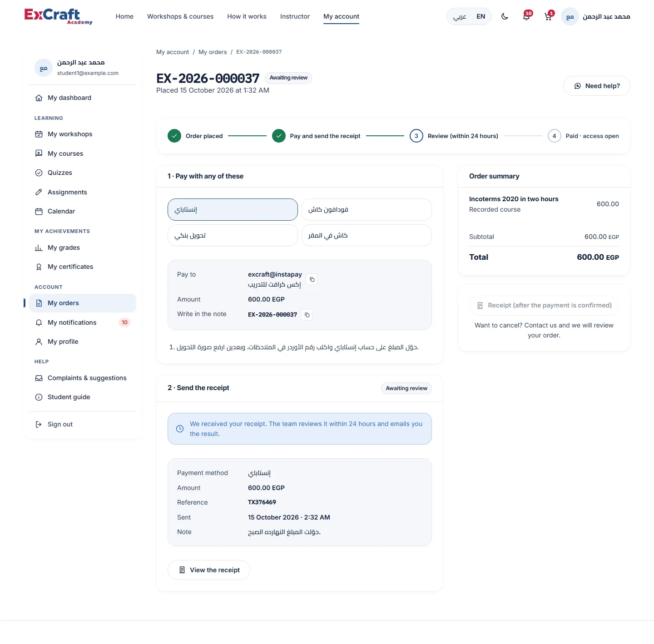Open My notifications in sidebar
This screenshot has width=654, height=644.
click(x=83, y=322)
